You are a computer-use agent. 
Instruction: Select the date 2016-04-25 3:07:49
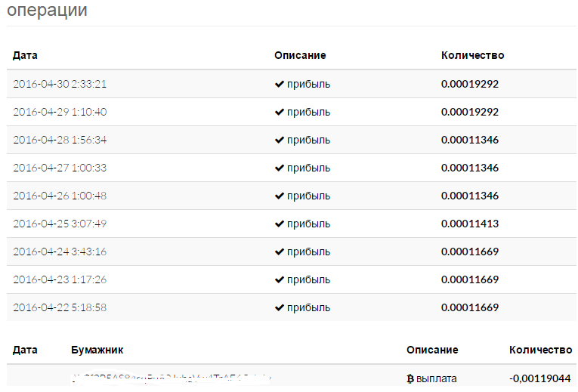60,224
